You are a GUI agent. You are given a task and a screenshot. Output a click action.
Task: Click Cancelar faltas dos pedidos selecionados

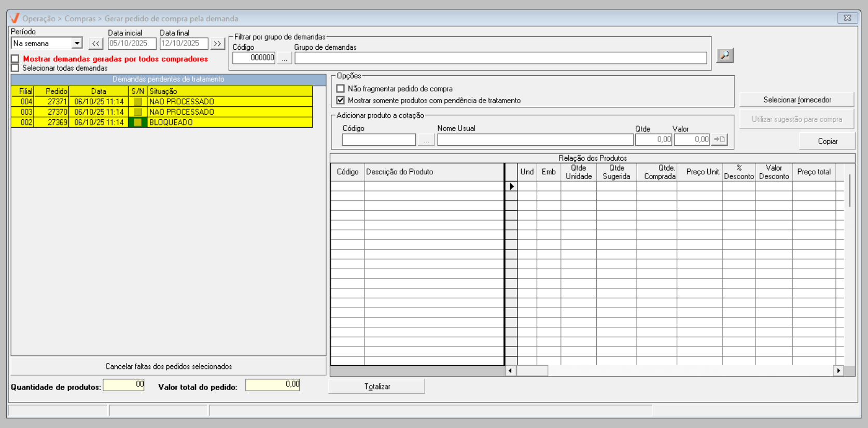[x=169, y=366]
